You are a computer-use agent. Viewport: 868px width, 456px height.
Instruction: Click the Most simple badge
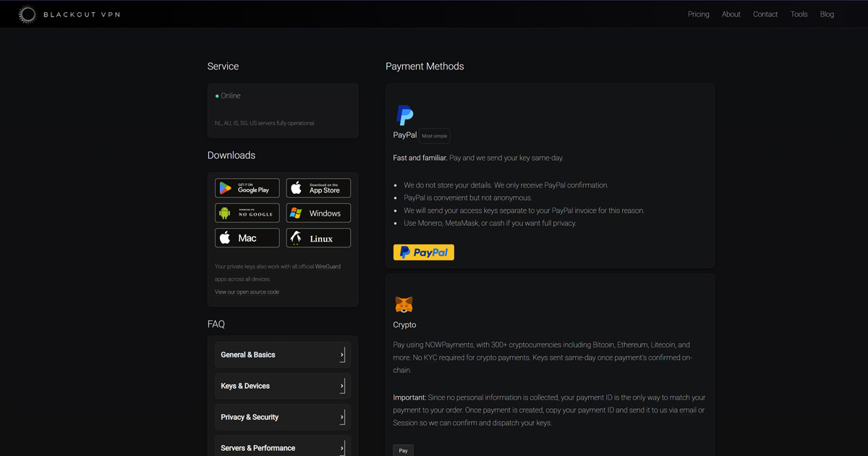435,136
